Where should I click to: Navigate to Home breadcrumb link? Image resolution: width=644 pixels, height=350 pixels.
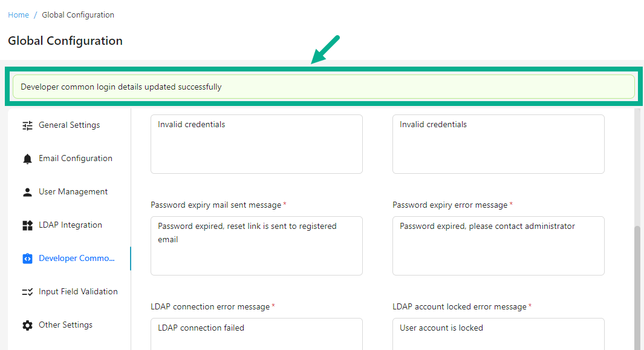pyautogui.click(x=18, y=15)
